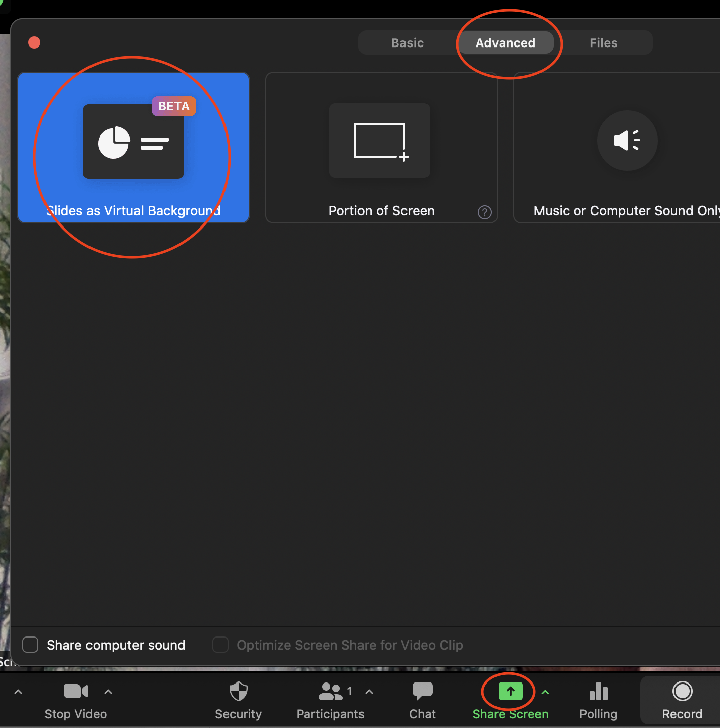Expand video options arrow beside Stop Video
The width and height of the screenshot is (720, 728).
[108, 692]
